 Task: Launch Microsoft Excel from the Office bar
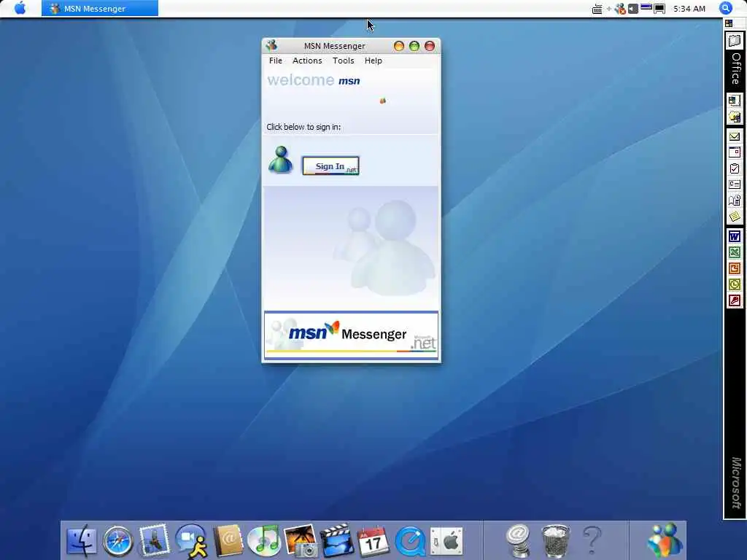735,252
